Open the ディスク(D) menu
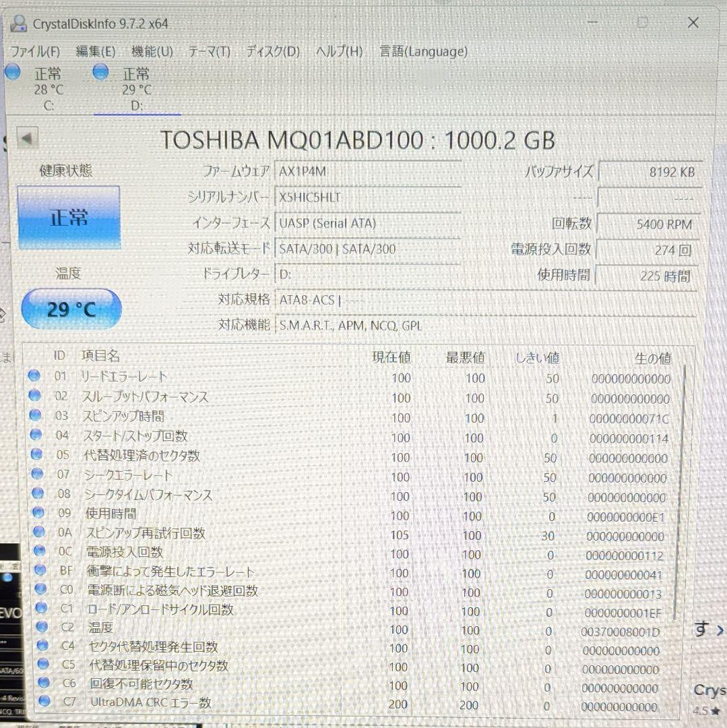The height and width of the screenshot is (728, 727). click(x=273, y=51)
